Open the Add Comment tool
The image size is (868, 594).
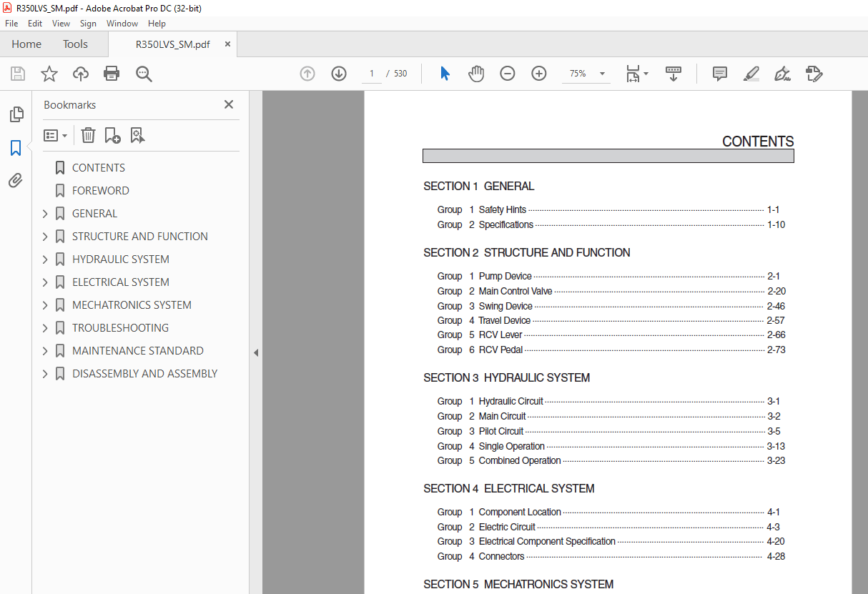point(719,74)
